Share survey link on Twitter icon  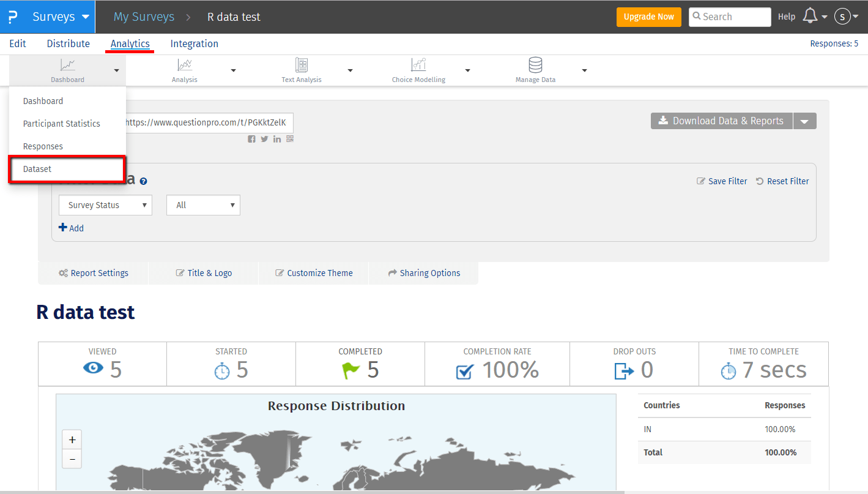click(264, 139)
